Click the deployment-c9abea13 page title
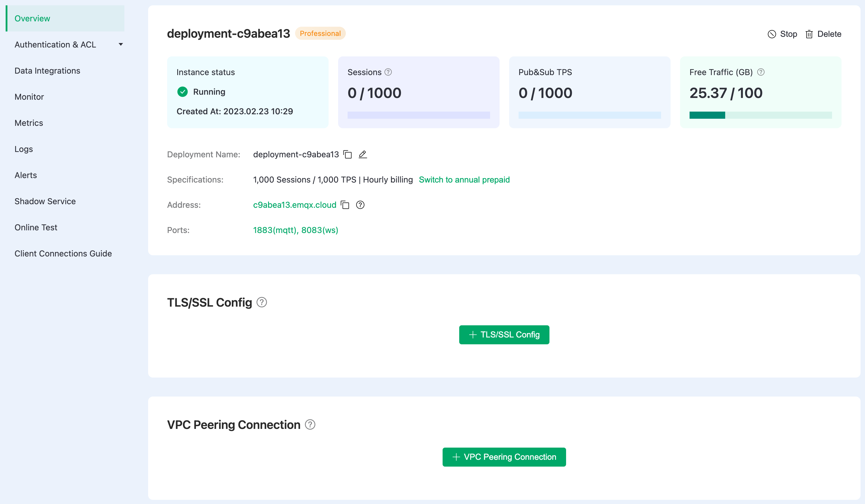 click(229, 33)
